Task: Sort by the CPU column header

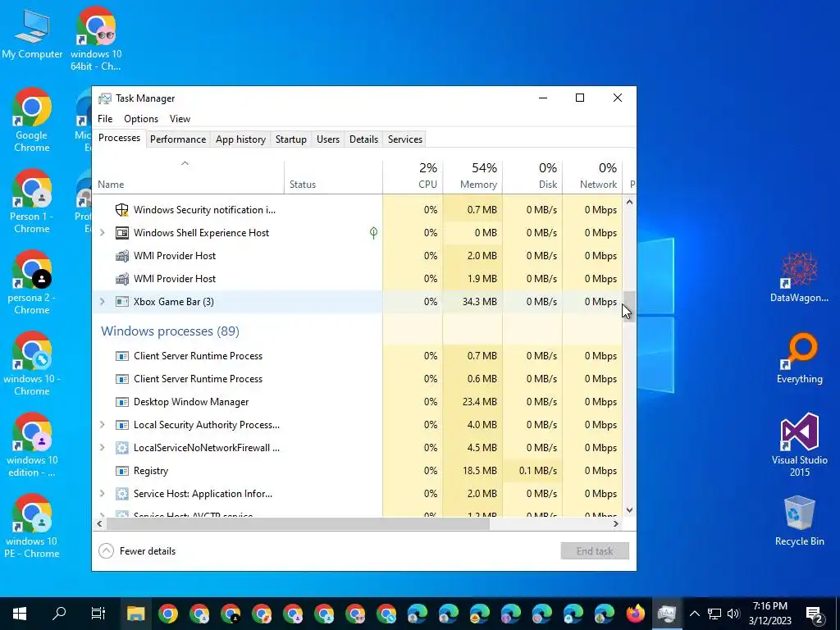Action: (x=413, y=177)
